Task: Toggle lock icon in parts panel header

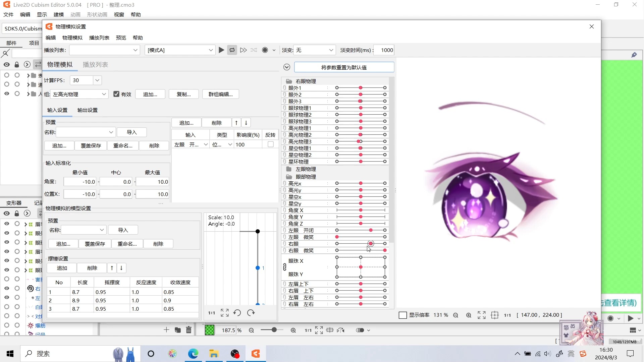Action: (17, 65)
